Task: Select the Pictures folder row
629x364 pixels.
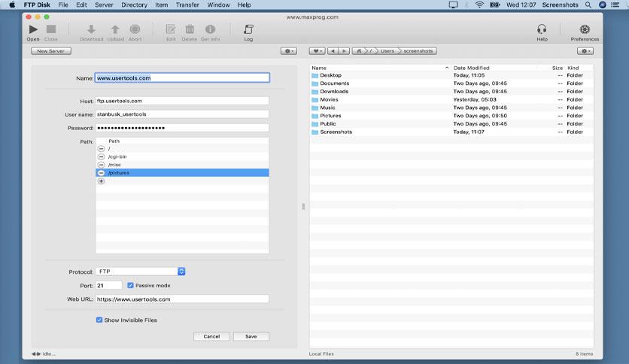Action: 451,116
